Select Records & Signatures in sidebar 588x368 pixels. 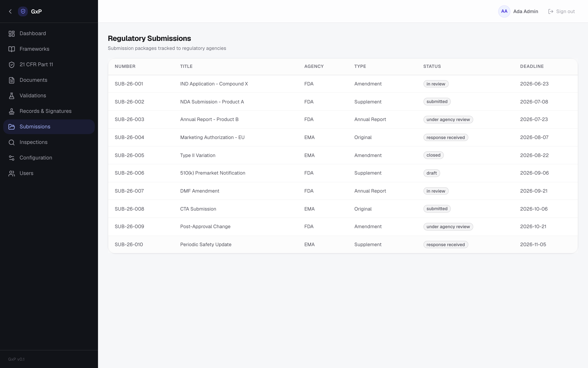[x=49, y=111]
